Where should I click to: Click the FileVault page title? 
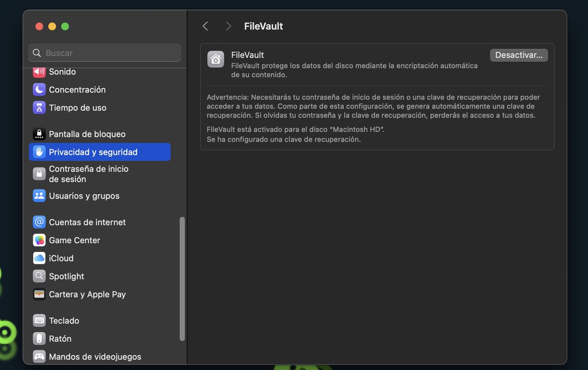[x=263, y=26]
